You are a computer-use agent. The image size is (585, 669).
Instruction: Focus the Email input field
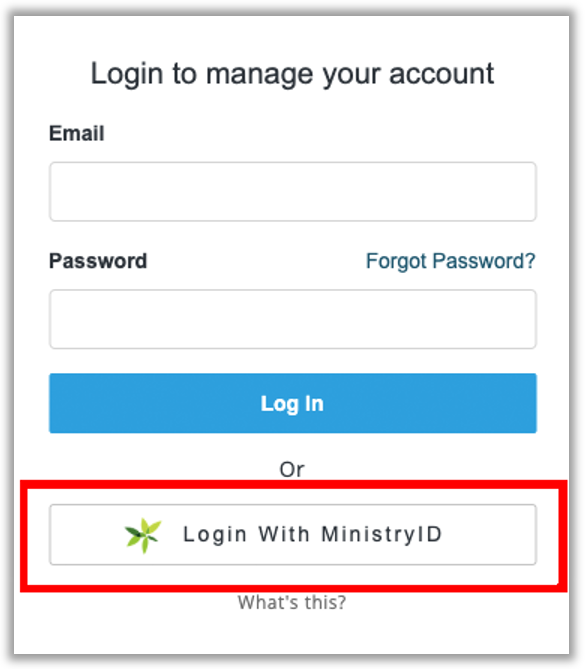point(293,192)
